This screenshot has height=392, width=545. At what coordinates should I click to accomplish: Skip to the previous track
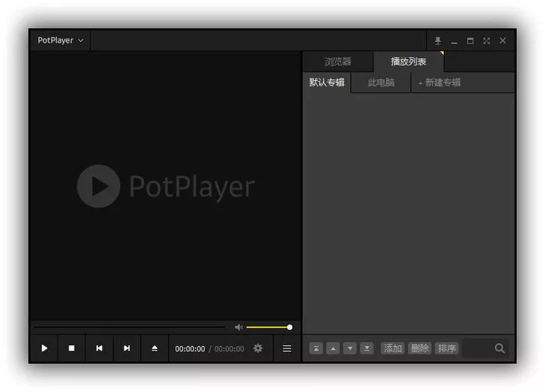[x=100, y=348]
